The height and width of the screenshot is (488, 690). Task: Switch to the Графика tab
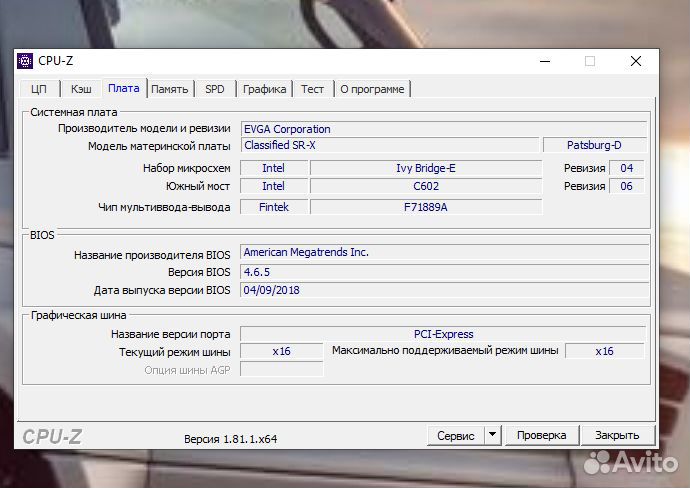[x=264, y=89]
